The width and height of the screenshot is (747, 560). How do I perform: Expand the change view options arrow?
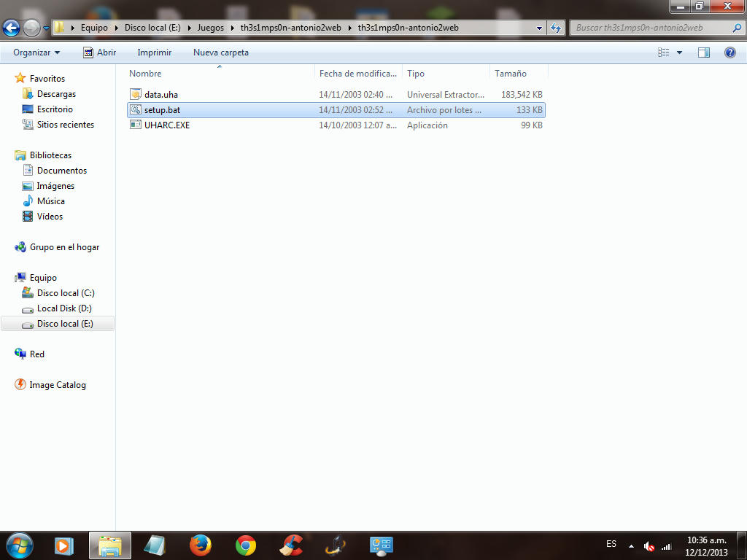(x=680, y=52)
